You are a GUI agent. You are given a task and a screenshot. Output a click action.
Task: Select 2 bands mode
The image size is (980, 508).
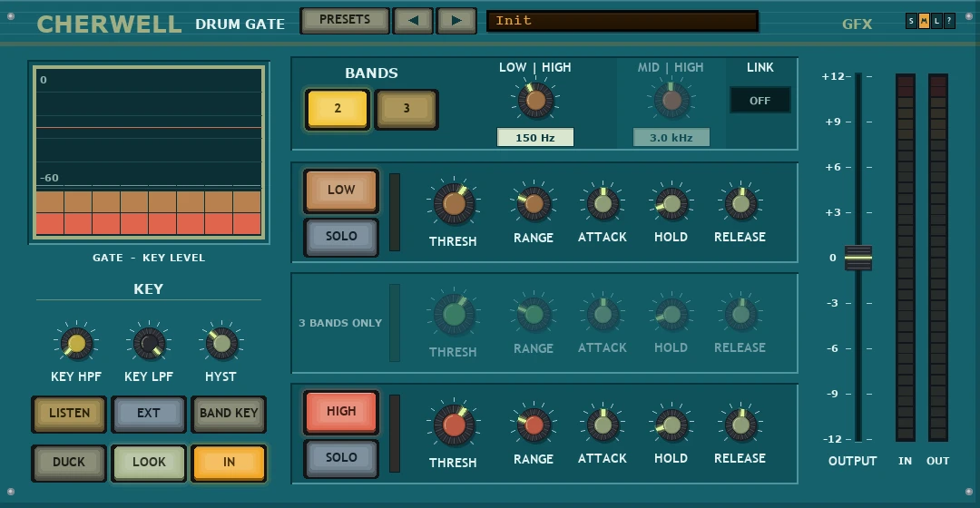click(338, 109)
